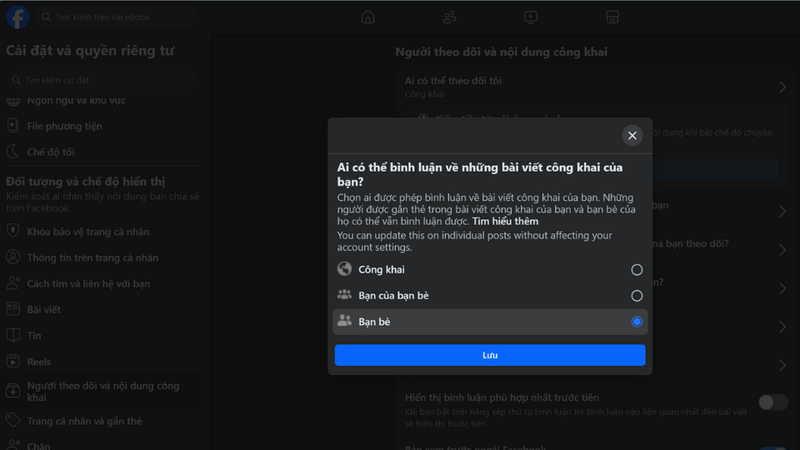Open Thông tin trên trang cá nhân
This screenshot has height=450, width=800.
pos(102,258)
